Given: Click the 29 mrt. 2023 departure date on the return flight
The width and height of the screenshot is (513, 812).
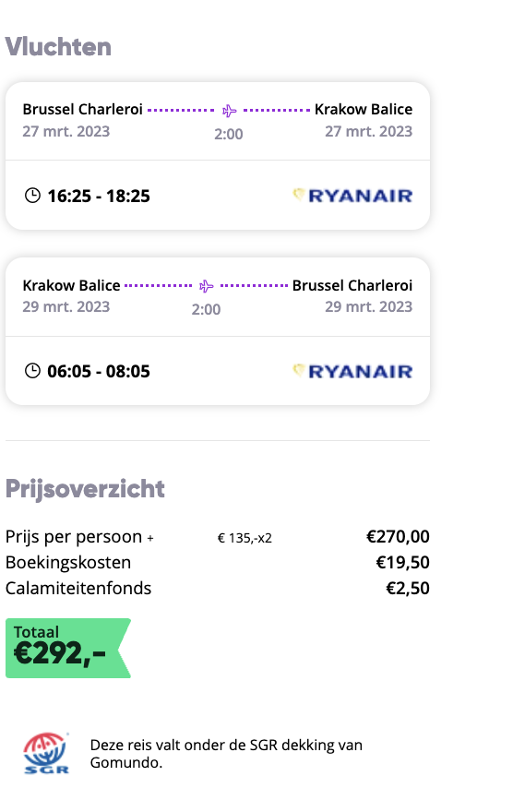Looking at the screenshot, I should (66, 306).
